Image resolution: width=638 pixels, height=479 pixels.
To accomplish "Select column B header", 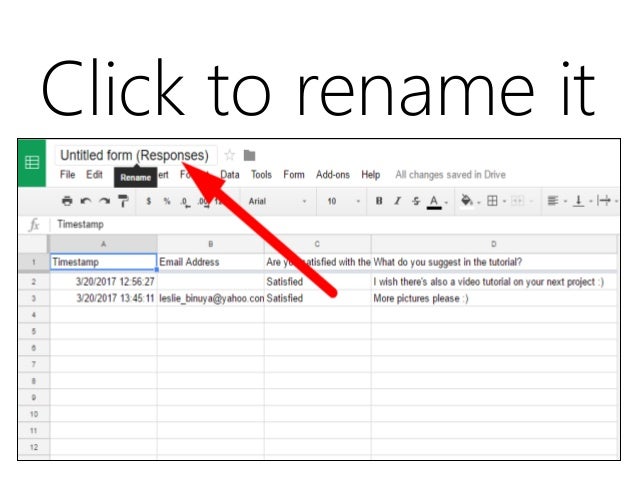I will coord(210,244).
